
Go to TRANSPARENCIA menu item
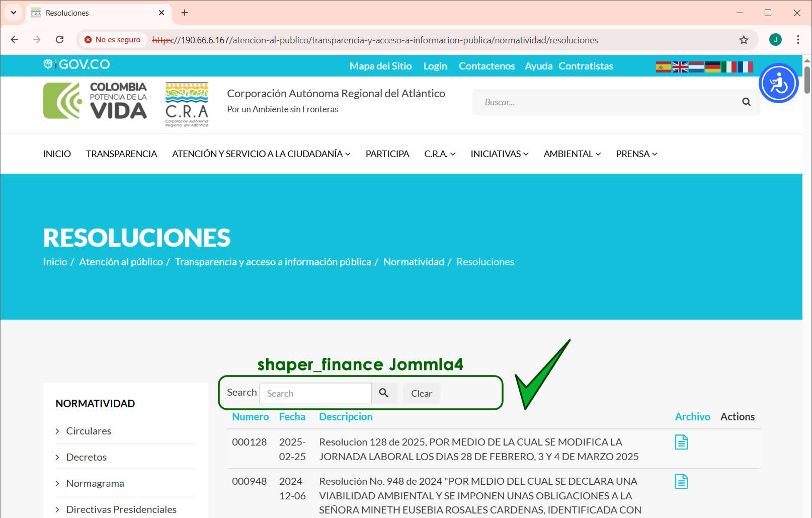click(x=121, y=154)
